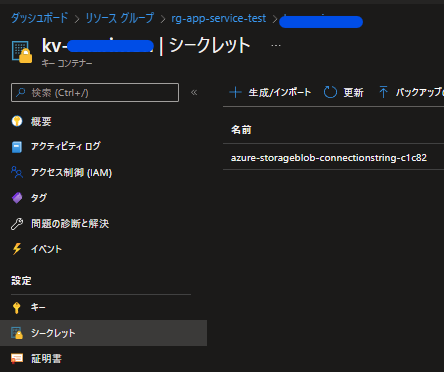Image resolution: width=444 pixels, height=372 pixels.
Task: Click the plus icon for 生成/インポート
Action: tap(235, 92)
